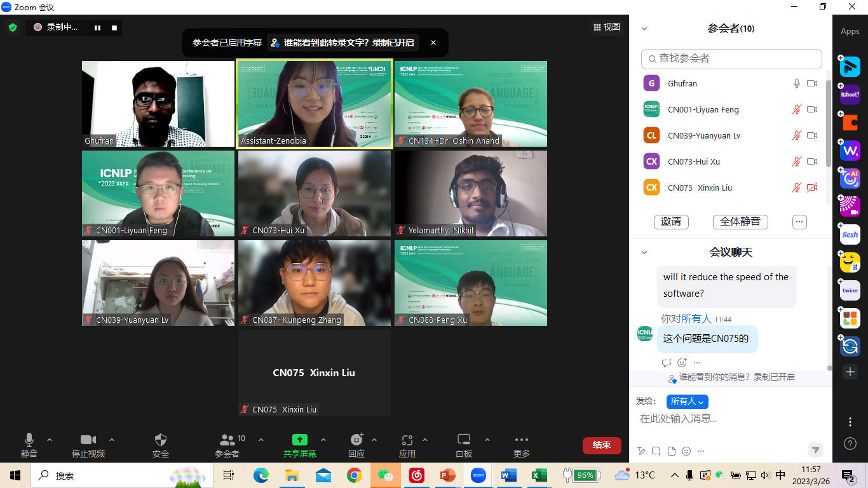Select CN073-Hui Xu in the participants list
The width and height of the screenshot is (868, 488).
[x=731, y=161]
